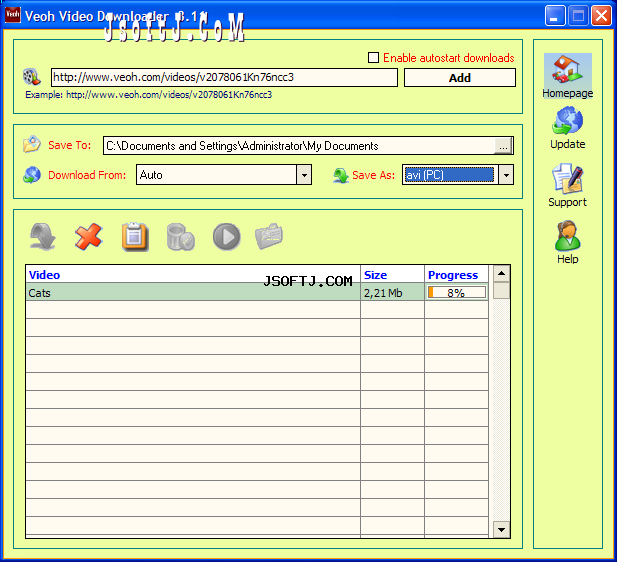
Task: Click the example Veoh URL text
Action: pyautogui.click(x=169, y=94)
